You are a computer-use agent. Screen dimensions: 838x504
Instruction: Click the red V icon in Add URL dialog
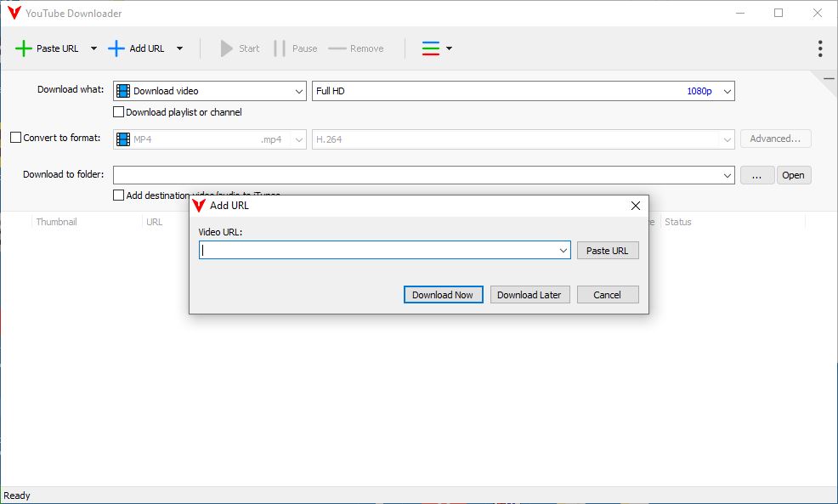click(199, 205)
